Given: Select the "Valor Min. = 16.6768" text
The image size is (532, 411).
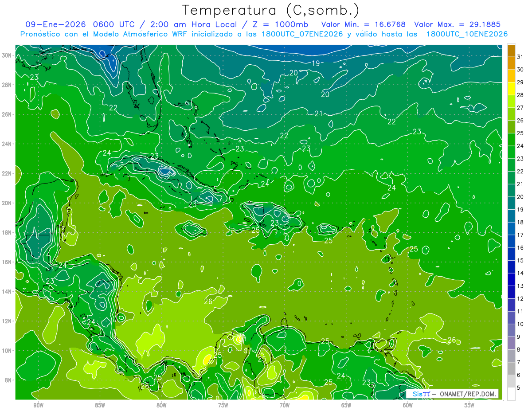Looking at the screenshot, I should [364, 24].
